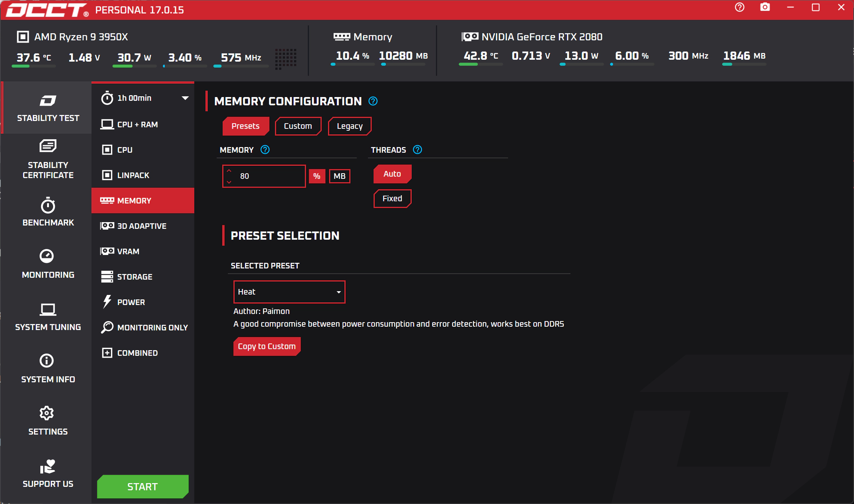The image size is (854, 504).
Task: Switch memory unit to MB
Action: pyautogui.click(x=340, y=176)
